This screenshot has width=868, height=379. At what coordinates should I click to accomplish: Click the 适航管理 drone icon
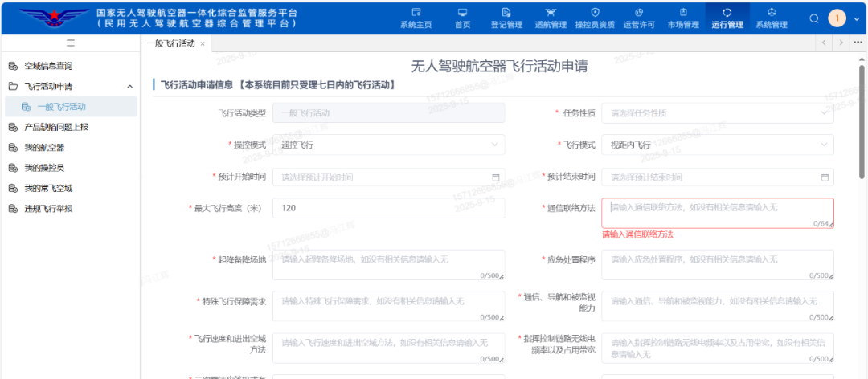551,12
